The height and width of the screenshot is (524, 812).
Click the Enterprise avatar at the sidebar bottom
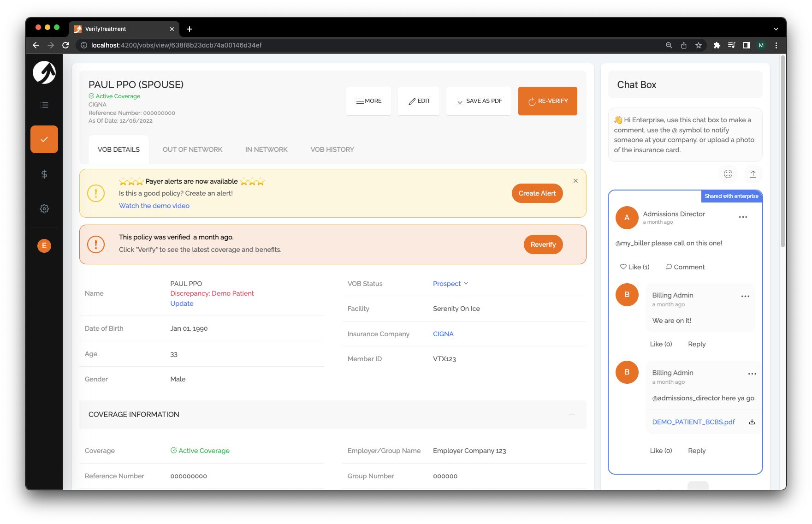coord(44,245)
